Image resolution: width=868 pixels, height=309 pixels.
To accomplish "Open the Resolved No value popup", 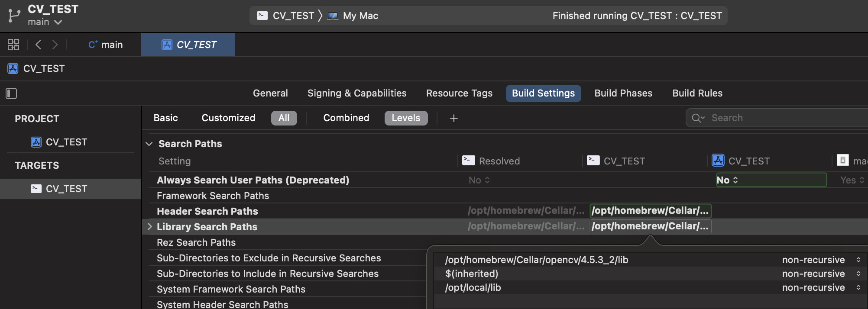I will coord(479,180).
